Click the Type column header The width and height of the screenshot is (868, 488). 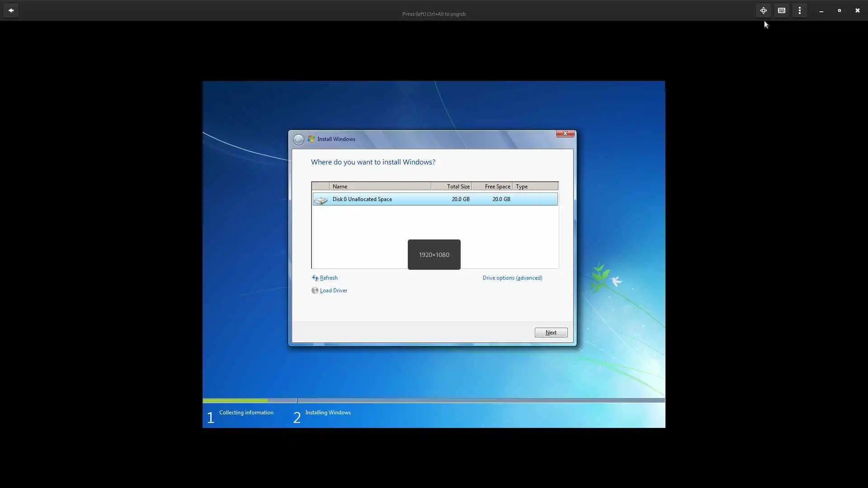coord(535,187)
